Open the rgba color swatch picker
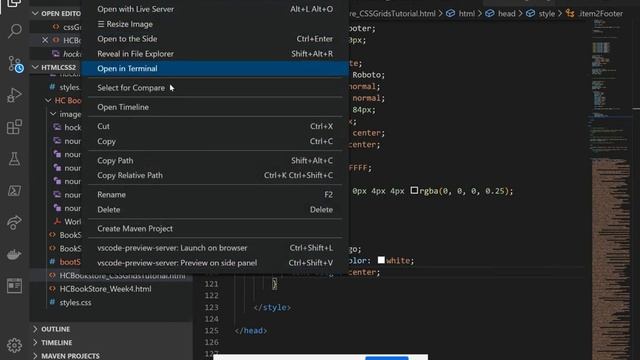640x360 pixels. click(x=414, y=190)
